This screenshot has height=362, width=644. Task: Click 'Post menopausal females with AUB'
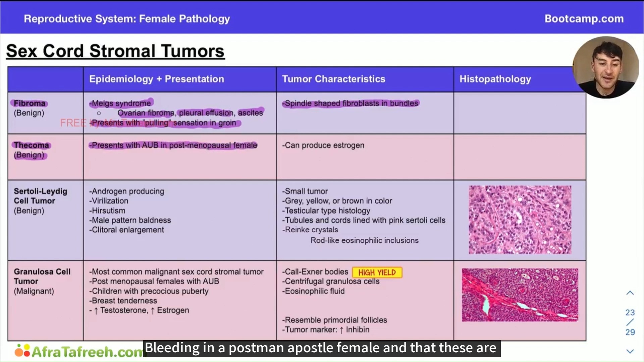154,281
